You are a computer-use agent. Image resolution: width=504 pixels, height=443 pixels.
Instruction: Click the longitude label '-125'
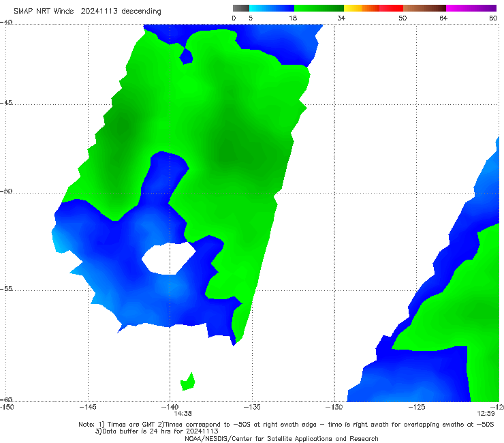[417, 407]
